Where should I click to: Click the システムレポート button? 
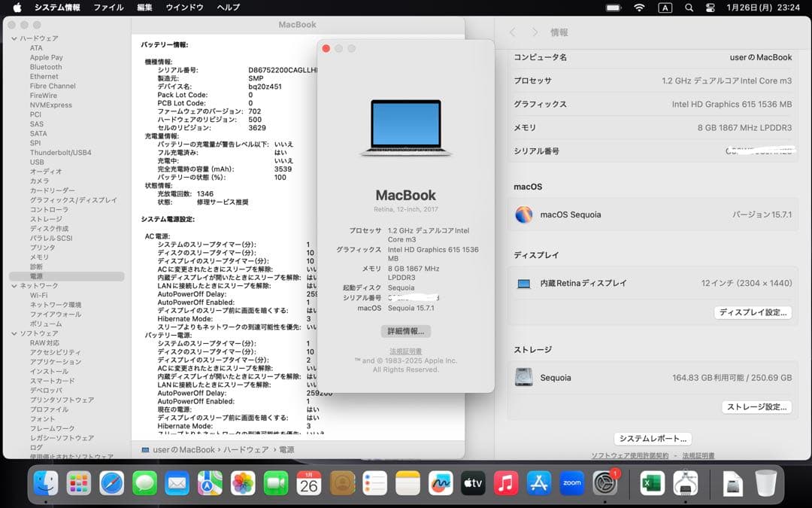(651, 439)
